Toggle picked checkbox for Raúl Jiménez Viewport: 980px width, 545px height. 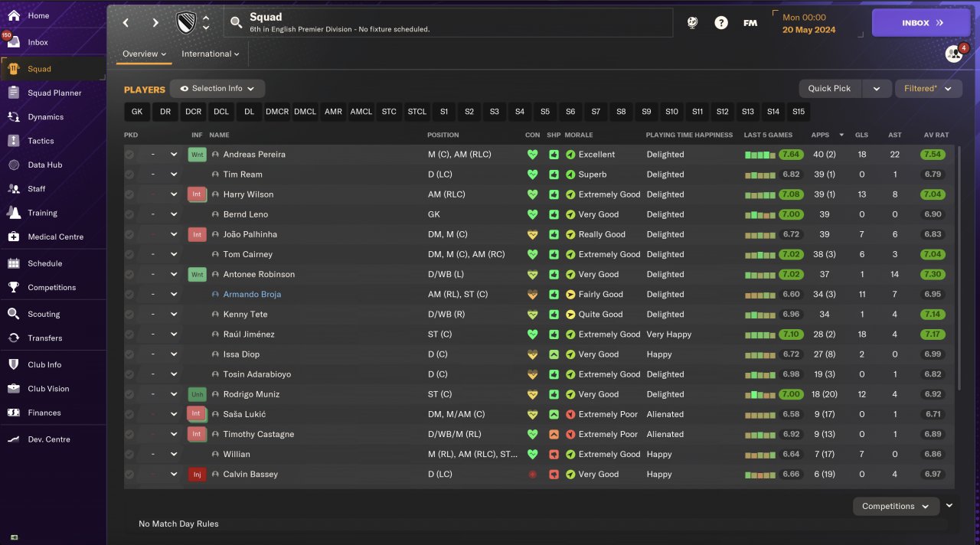[129, 335]
